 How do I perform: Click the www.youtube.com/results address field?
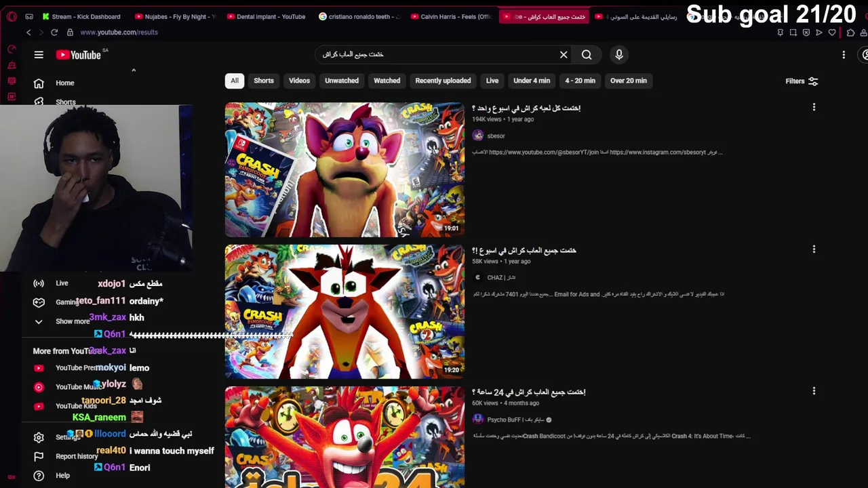coord(119,33)
